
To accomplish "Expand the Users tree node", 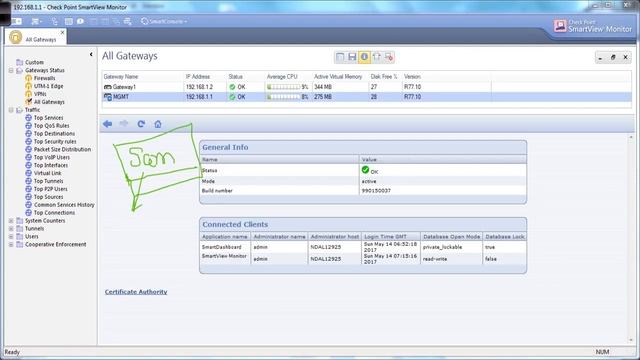I will click(x=11, y=236).
